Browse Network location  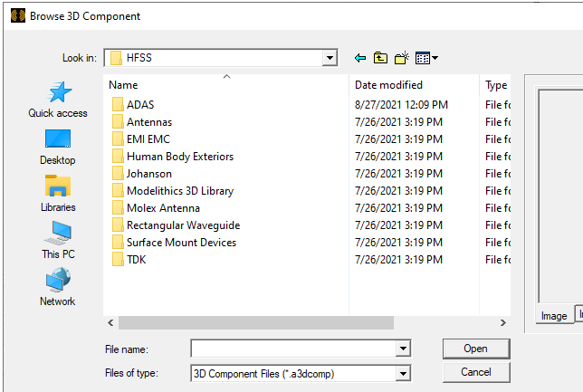pyautogui.click(x=58, y=287)
